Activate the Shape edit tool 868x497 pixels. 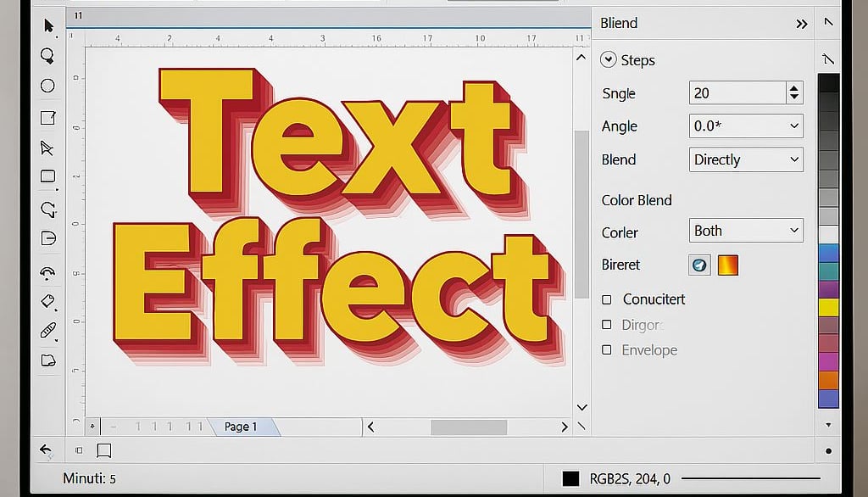tap(48, 148)
